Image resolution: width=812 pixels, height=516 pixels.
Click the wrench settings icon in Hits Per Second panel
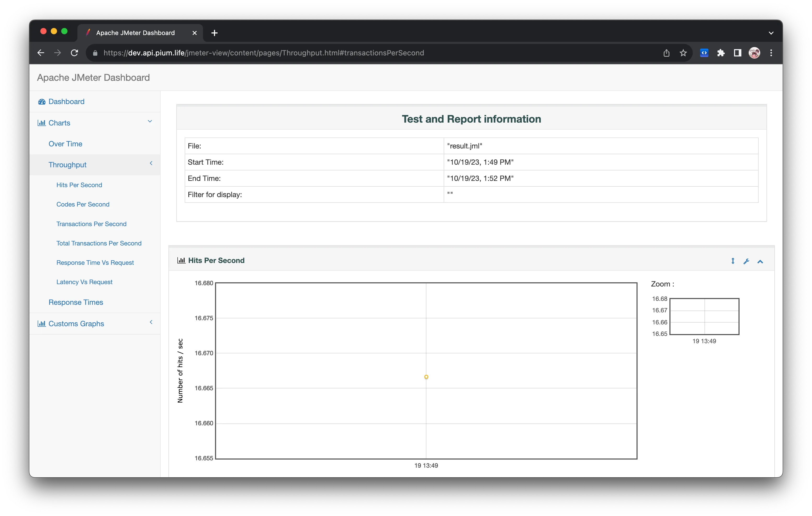(746, 261)
